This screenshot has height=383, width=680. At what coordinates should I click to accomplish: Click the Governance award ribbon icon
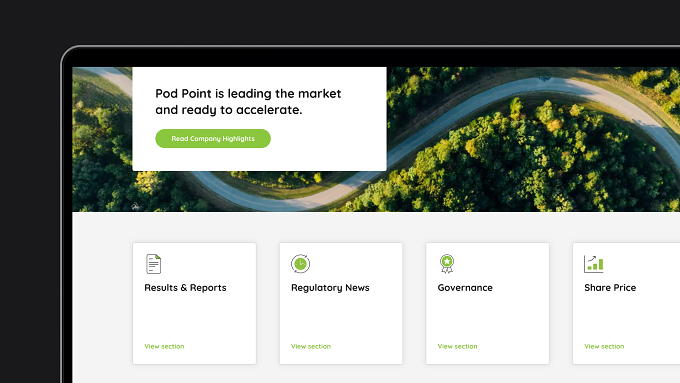[447, 264]
